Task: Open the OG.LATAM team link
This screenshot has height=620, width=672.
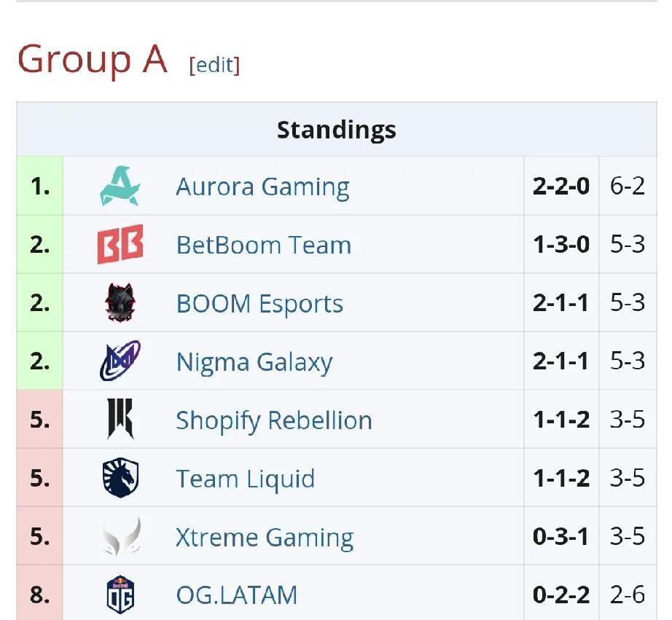Action: click(x=236, y=595)
